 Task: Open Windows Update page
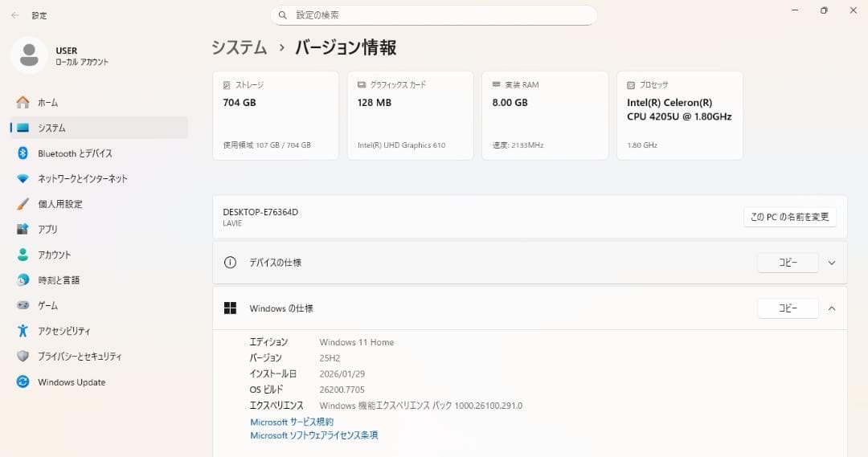pos(99,382)
